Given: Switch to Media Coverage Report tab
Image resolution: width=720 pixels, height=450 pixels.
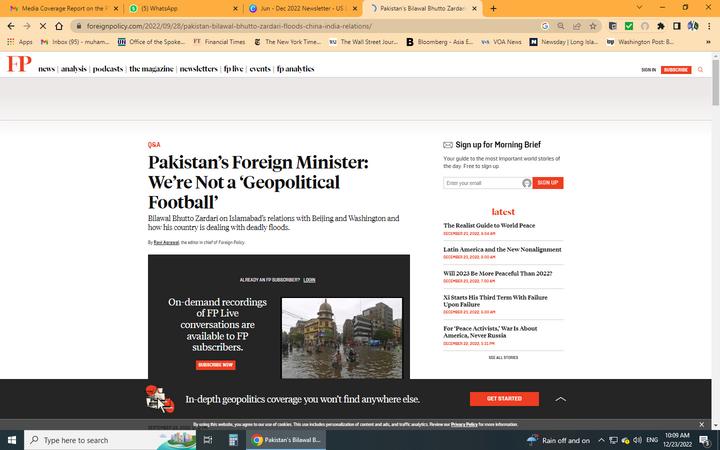Looking at the screenshot, I should [62, 8].
